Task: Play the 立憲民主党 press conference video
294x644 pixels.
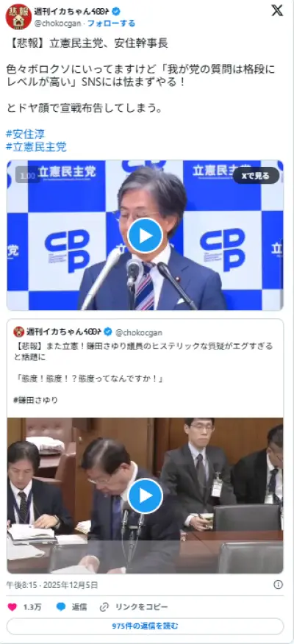Action: coord(145,235)
